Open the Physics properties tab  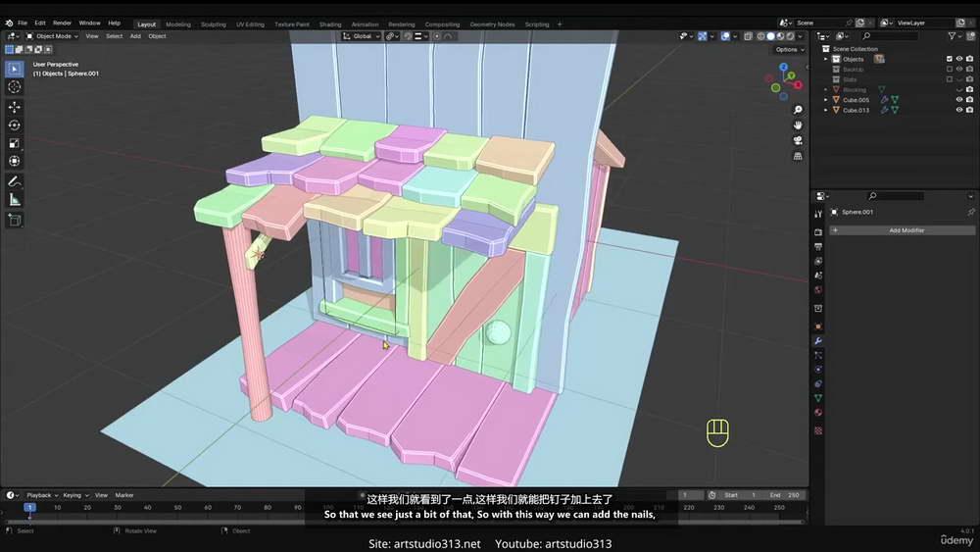pyautogui.click(x=818, y=370)
